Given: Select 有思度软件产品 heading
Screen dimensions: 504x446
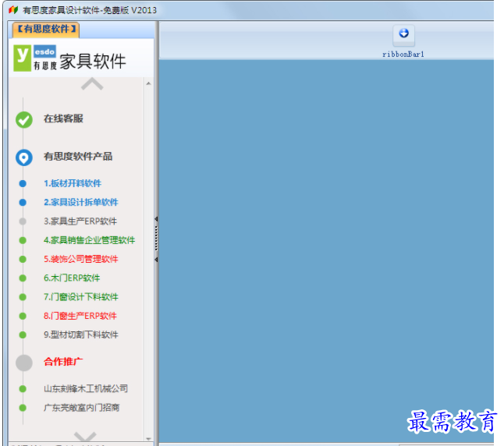Looking at the screenshot, I should 78,157.
